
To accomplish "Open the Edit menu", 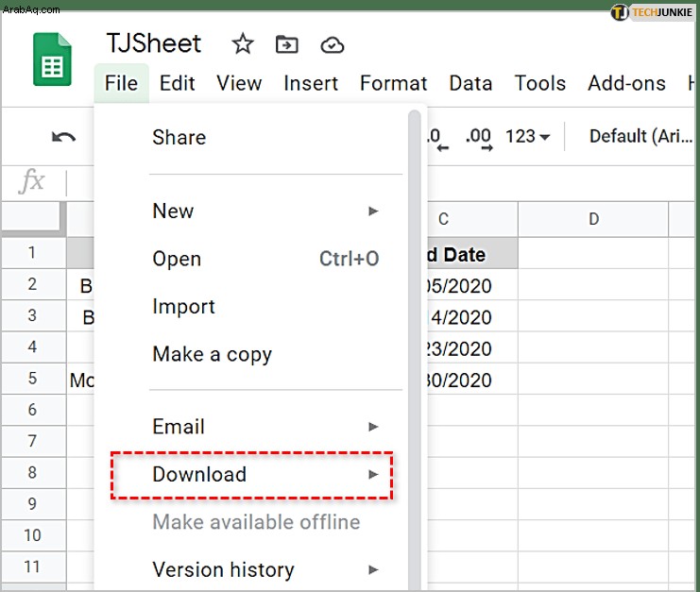I will [x=178, y=83].
